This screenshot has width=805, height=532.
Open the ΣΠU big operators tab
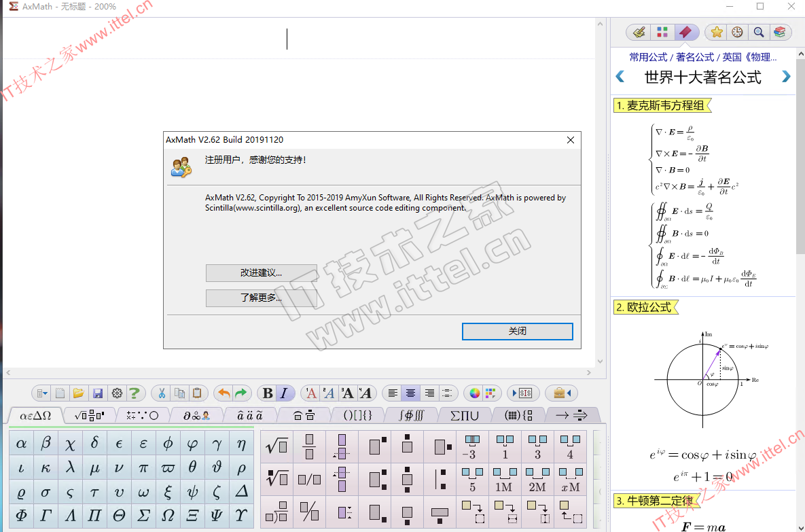click(x=465, y=415)
